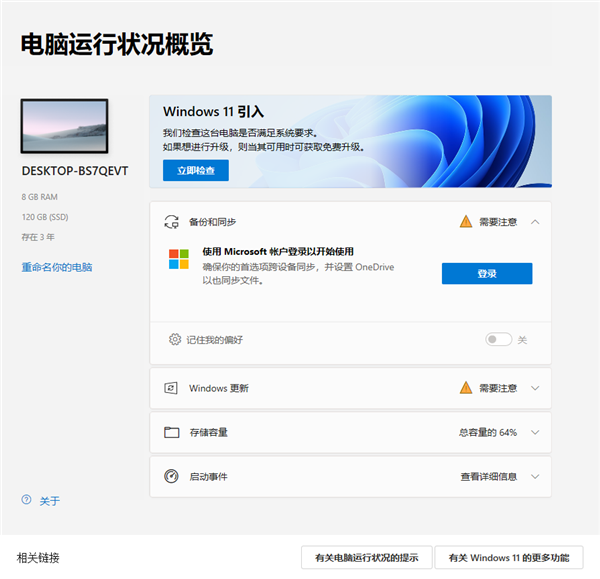Click the 8 GB RAM text
This screenshot has height=579, width=600.
pyautogui.click(x=39, y=197)
